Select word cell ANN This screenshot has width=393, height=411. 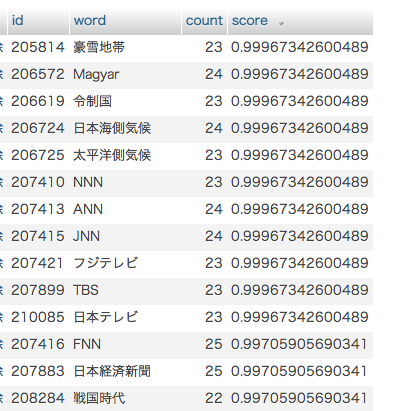pos(88,209)
